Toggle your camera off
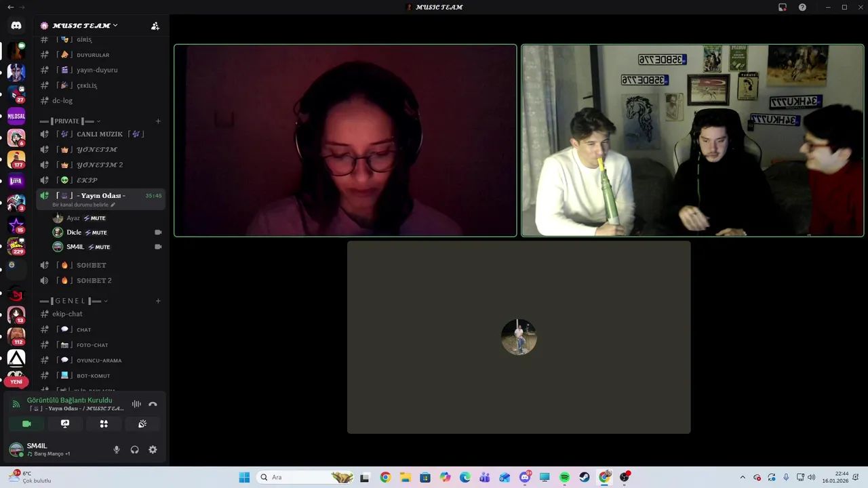 coord(26,424)
